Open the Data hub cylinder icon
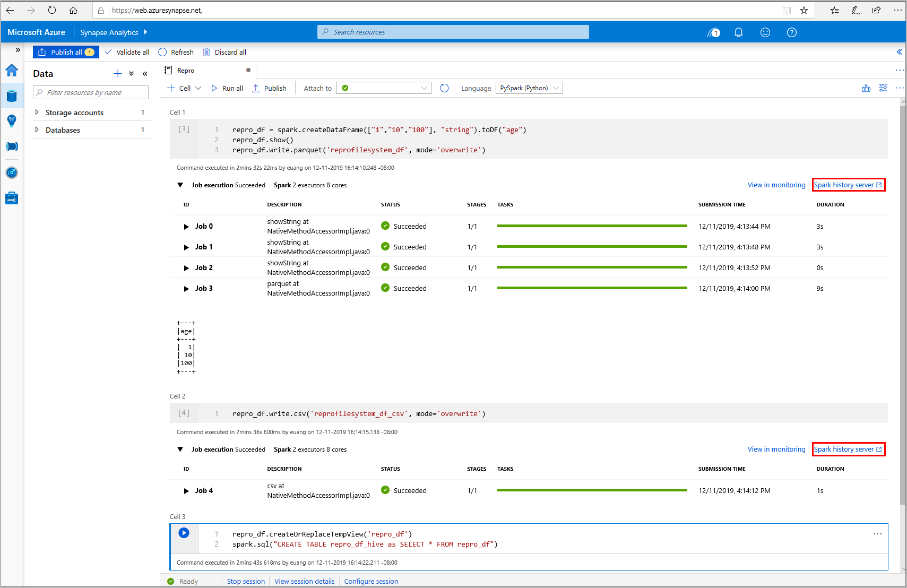The height and width of the screenshot is (588, 907). click(12, 96)
